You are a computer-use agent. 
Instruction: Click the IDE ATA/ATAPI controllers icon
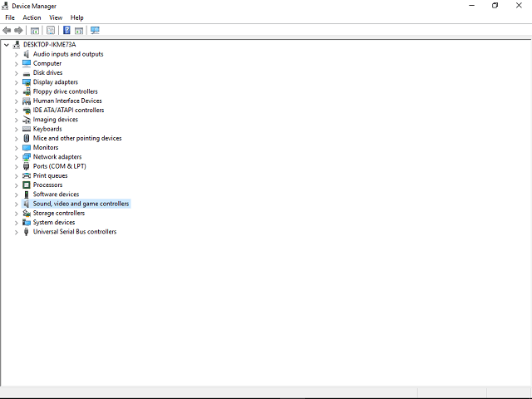(x=27, y=111)
